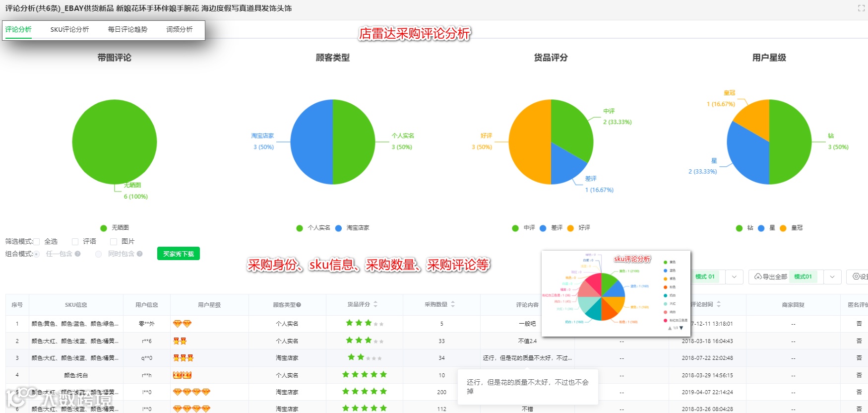
Task: Open the 评论分析 tab
Action: pos(18,30)
